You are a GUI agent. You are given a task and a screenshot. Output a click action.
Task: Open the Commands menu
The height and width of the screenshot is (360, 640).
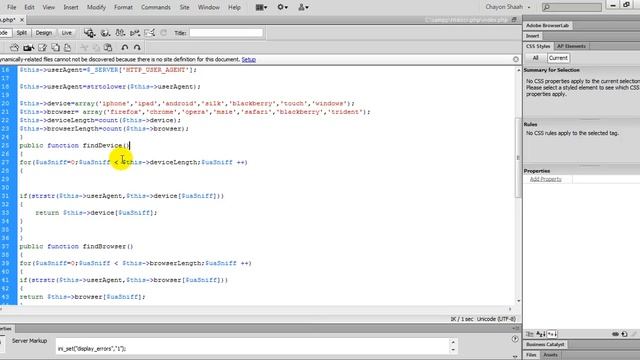tap(156, 7)
